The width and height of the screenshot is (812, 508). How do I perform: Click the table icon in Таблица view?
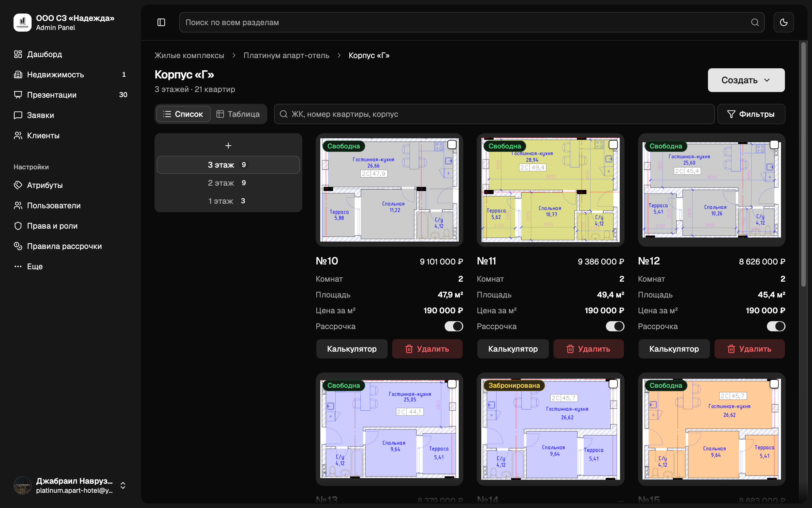(220, 114)
